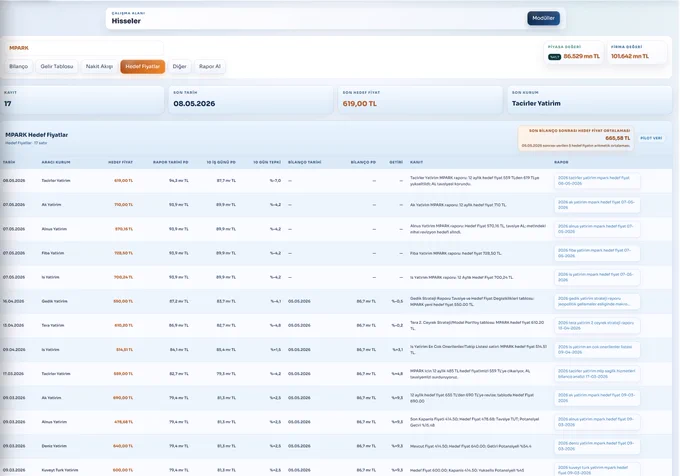Image resolution: width=680 pixels, height=476 pixels.
Task: Open the Alnus Yatirim 07-05-2026 report link
Action: (x=597, y=229)
